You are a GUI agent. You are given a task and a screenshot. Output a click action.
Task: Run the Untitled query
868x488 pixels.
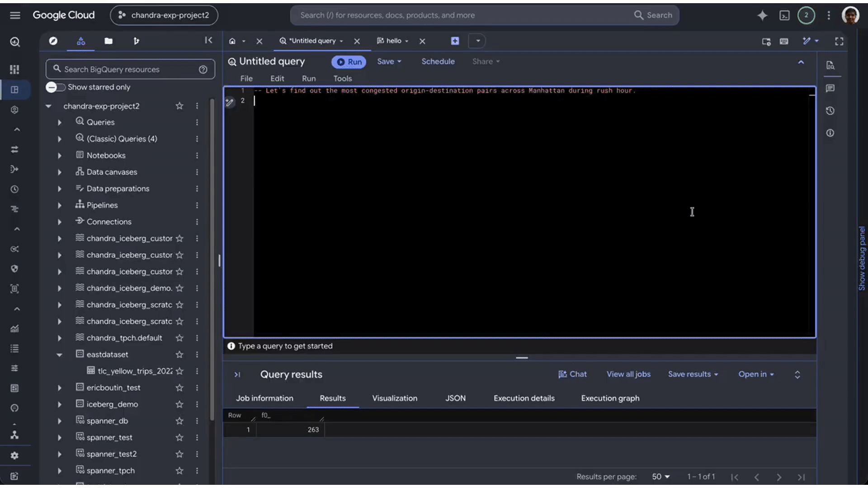pyautogui.click(x=349, y=62)
